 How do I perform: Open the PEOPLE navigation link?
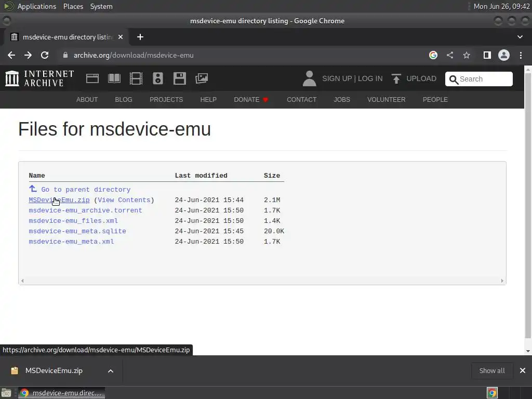tap(435, 100)
